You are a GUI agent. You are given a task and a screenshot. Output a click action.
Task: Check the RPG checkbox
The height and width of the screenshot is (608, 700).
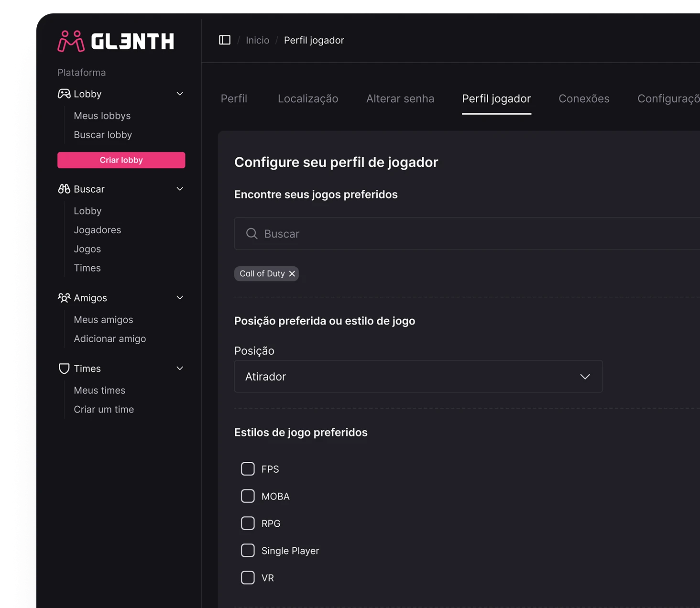click(248, 523)
